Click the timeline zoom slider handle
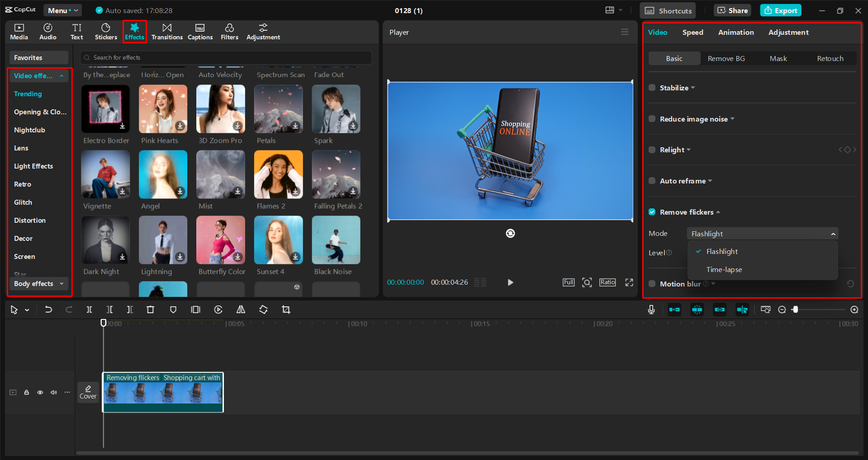Screen dimensions: 868x460 (x=795, y=310)
